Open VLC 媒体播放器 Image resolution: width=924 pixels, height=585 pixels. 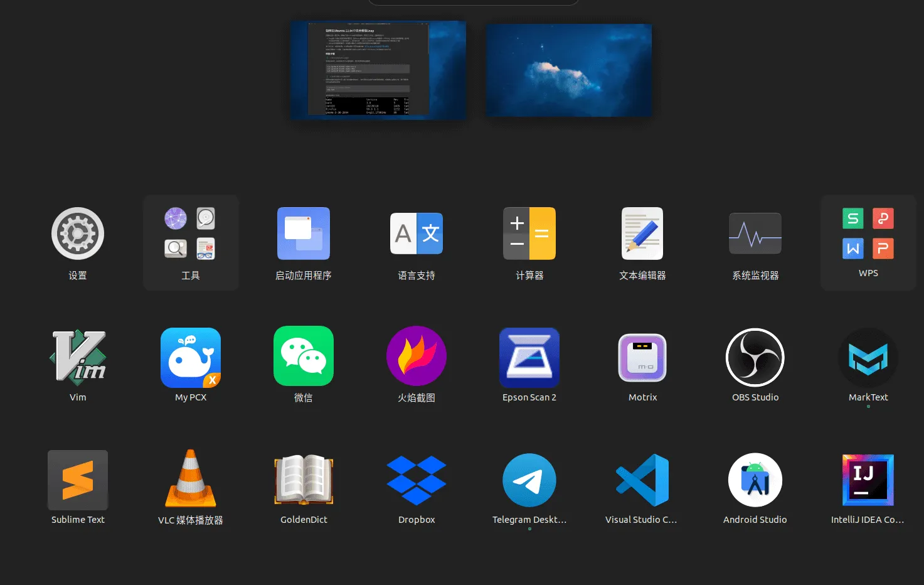(x=191, y=478)
